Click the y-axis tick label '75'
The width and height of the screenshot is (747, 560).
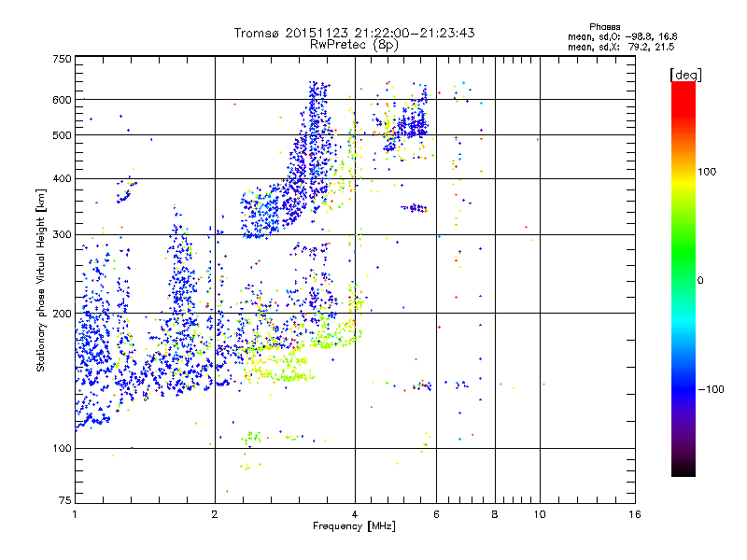[65, 500]
